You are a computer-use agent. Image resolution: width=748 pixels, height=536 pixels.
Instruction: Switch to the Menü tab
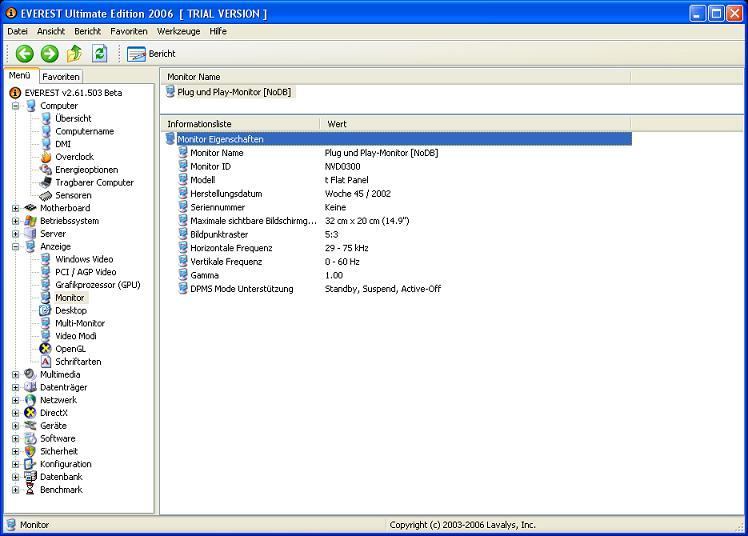tap(20, 75)
